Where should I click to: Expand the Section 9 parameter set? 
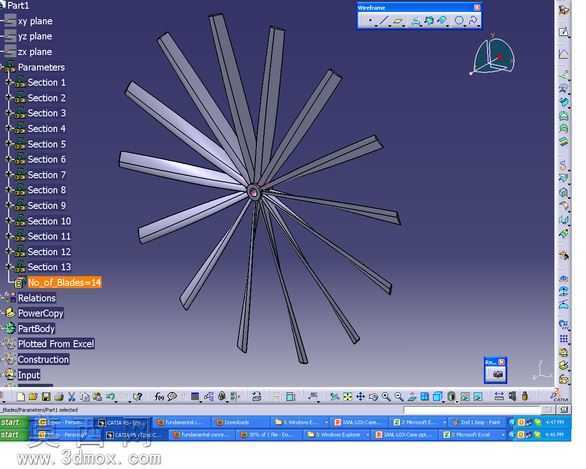(8, 205)
